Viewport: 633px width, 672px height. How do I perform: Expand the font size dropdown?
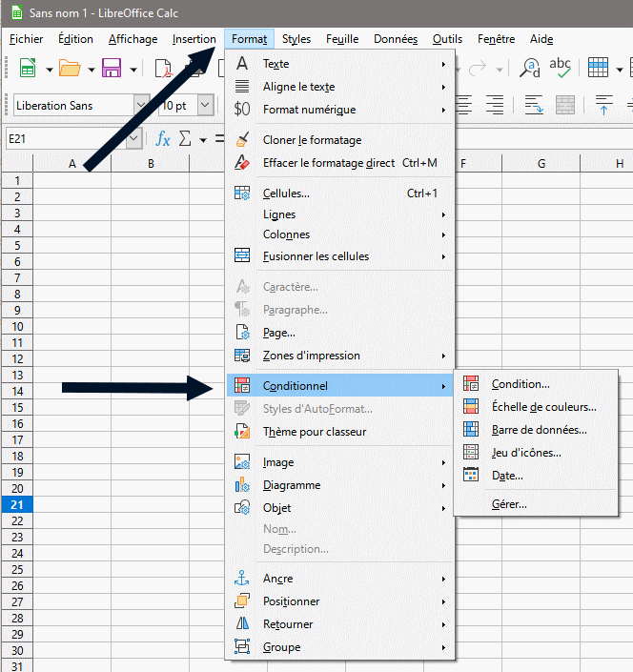click(205, 106)
